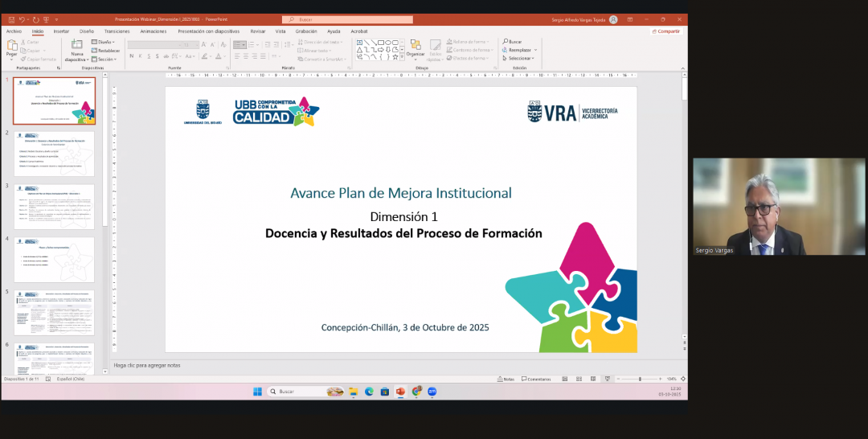Switch to the Animaciones tab
868x439 pixels.
154,31
